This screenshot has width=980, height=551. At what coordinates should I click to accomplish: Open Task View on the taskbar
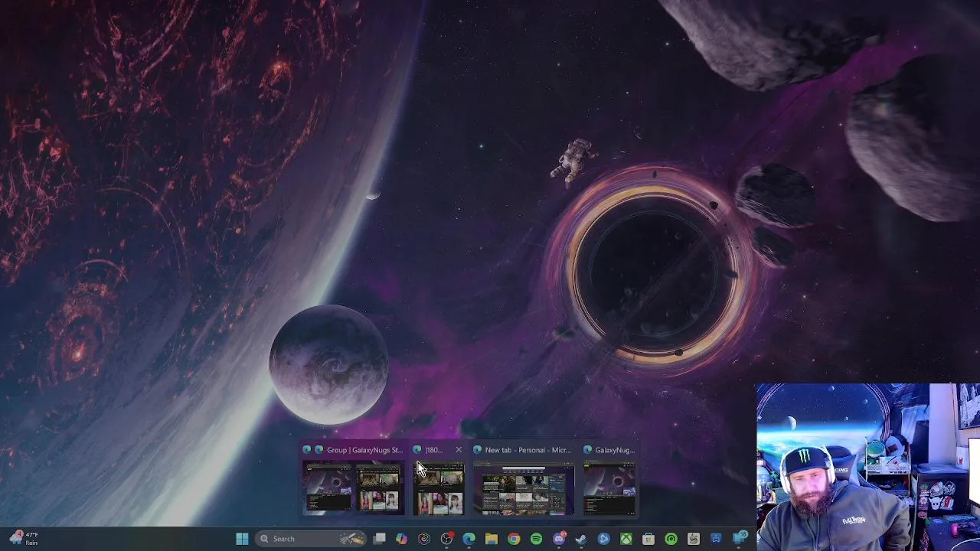pos(379,539)
